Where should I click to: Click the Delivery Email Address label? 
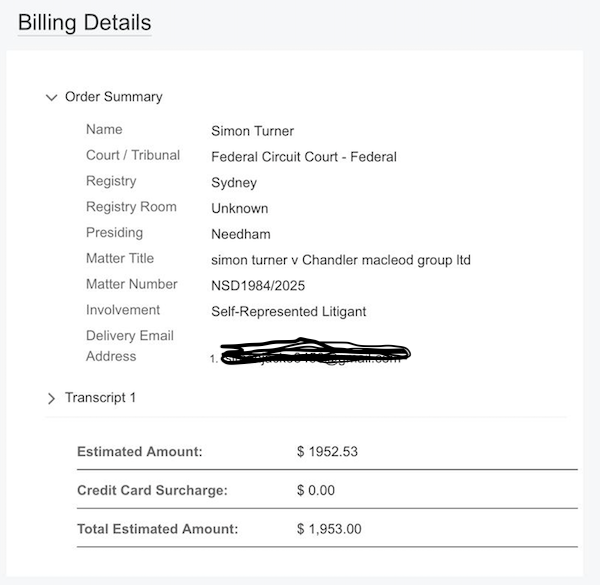[x=129, y=346]
